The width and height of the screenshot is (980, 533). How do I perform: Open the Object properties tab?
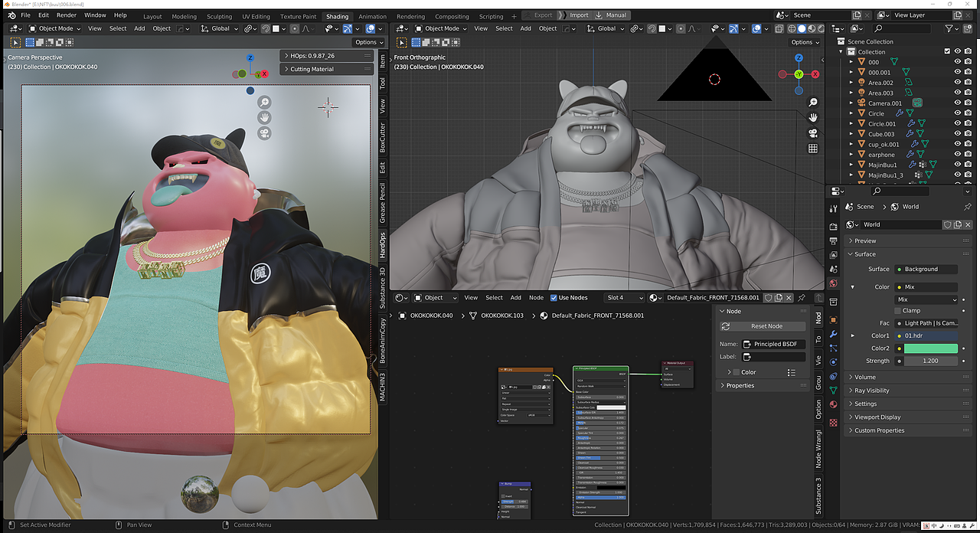click(x=833, y=319)
